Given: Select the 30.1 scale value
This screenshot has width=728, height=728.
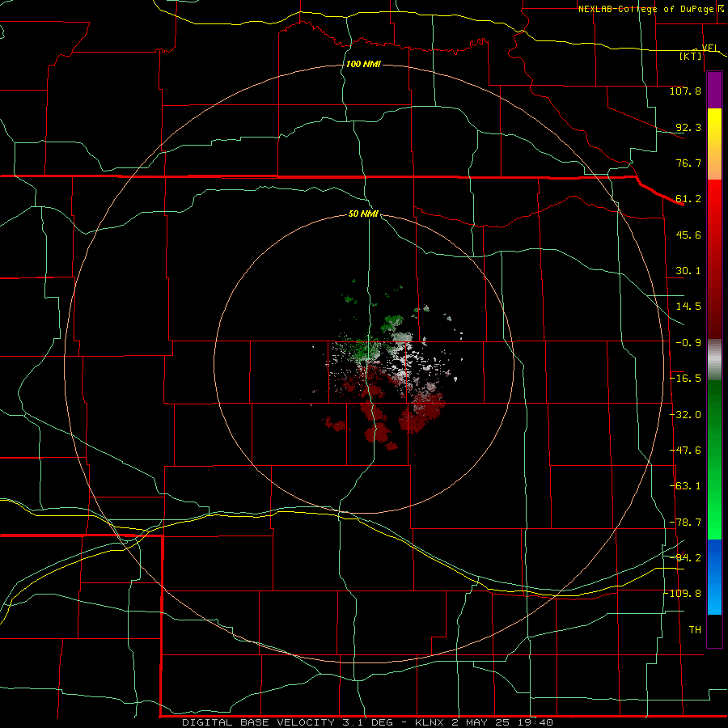Looking at the screenshot, I should (688, 271).
